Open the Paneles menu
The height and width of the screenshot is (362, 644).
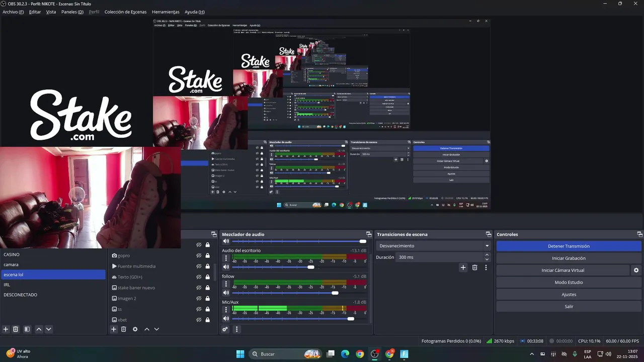pos(72,12)
